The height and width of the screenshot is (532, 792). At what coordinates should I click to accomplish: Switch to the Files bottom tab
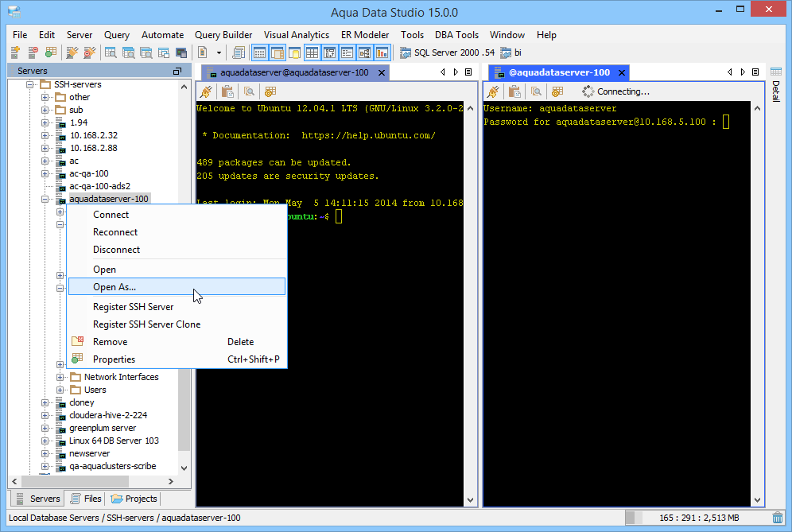(87, 499)
